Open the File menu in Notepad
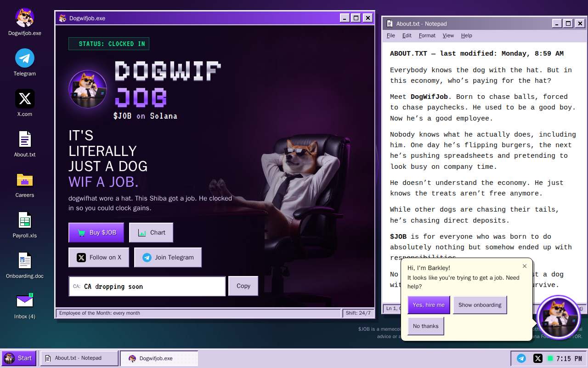588x368 pixels. tap(391, 35)
